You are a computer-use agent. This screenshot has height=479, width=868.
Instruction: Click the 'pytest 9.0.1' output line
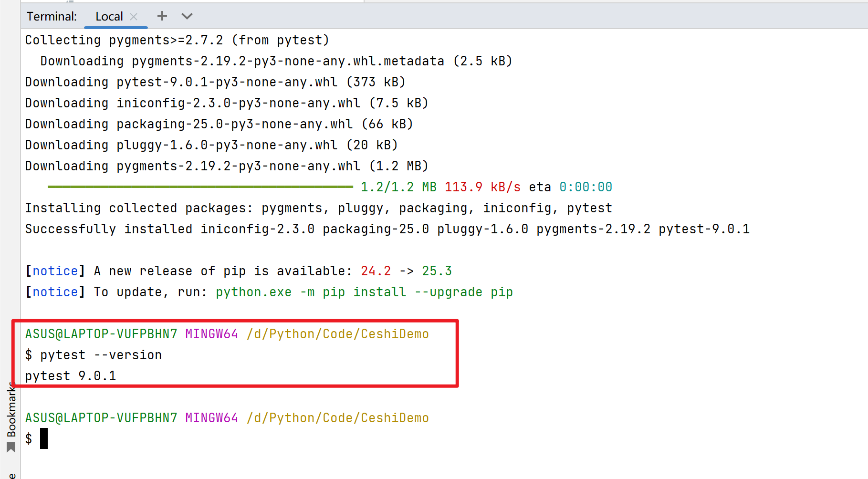click(x=71, y=376)
